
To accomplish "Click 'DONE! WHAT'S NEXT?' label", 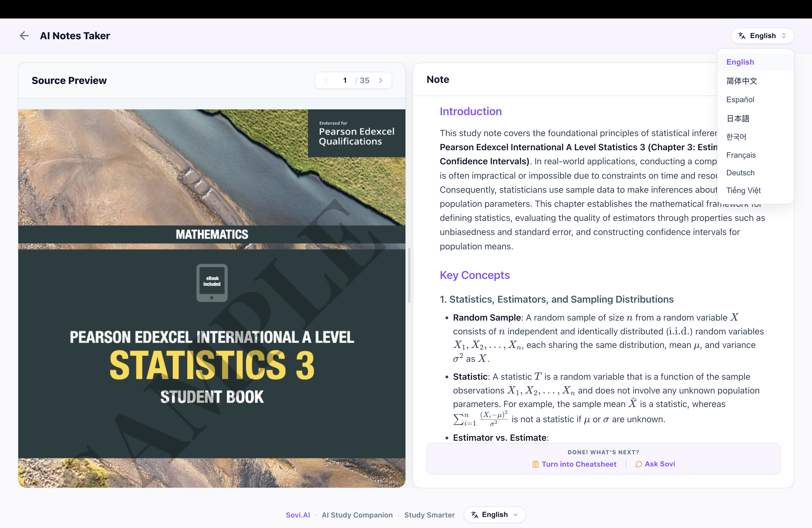I will 603,452.
